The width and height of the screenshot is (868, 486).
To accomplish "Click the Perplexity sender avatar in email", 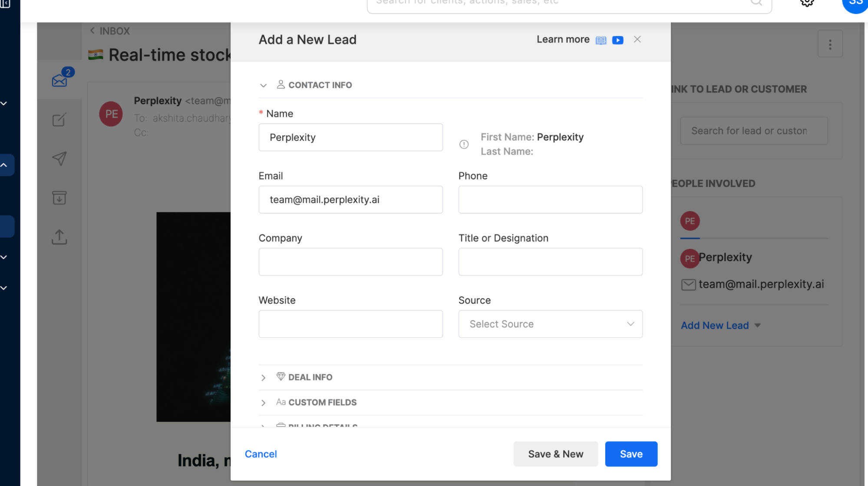I will tap(111, 114).
